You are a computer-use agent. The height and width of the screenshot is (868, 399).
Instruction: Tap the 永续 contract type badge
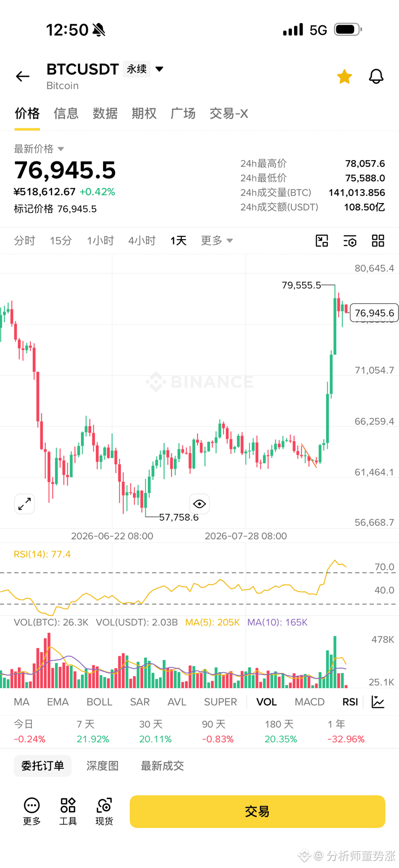coord(136,69)
